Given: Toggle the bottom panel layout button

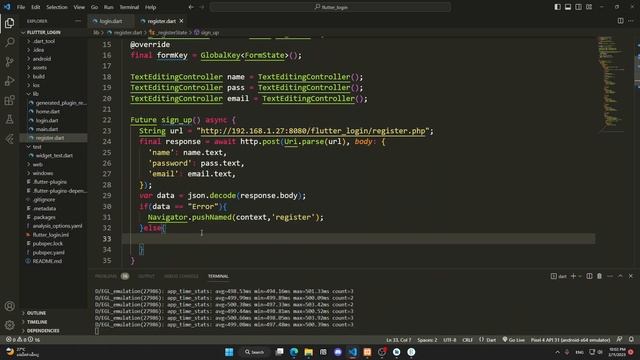Looking at the screenshot, I should tap(568, 7).
